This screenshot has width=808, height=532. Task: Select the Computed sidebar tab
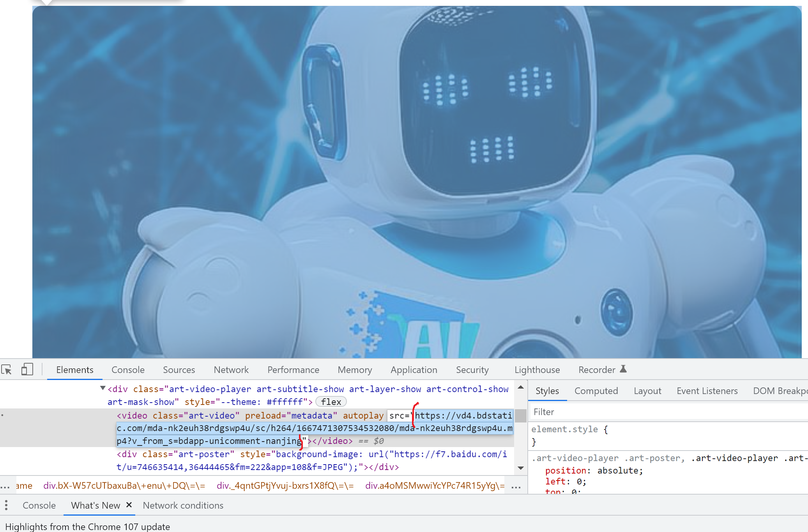coord(596,391)
